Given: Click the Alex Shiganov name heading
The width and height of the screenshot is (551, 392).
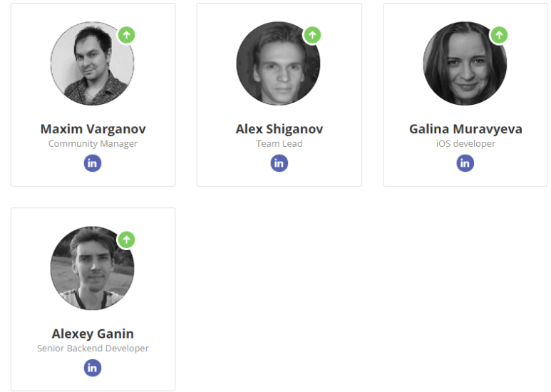Looking at the screenshot, I should click(279, 129).
